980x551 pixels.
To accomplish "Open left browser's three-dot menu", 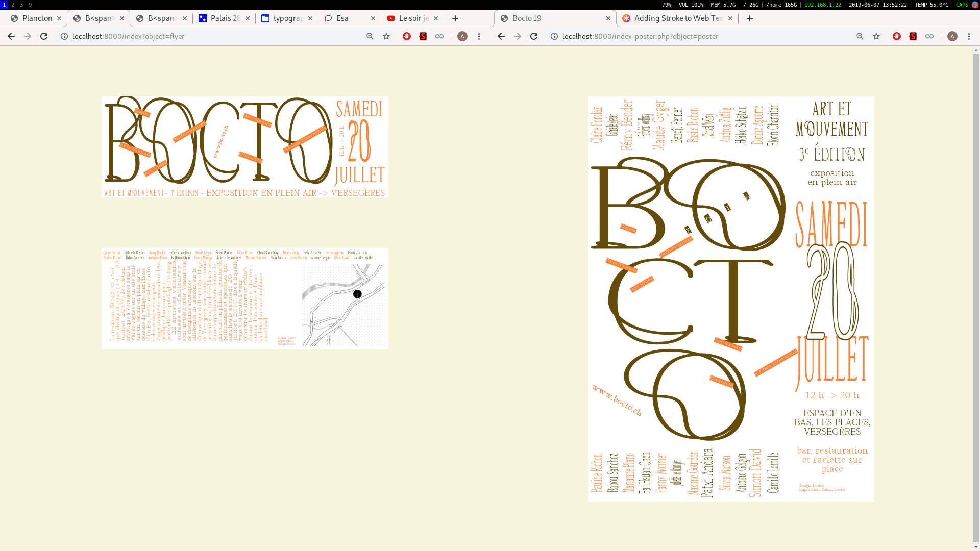I will point(479,36).
